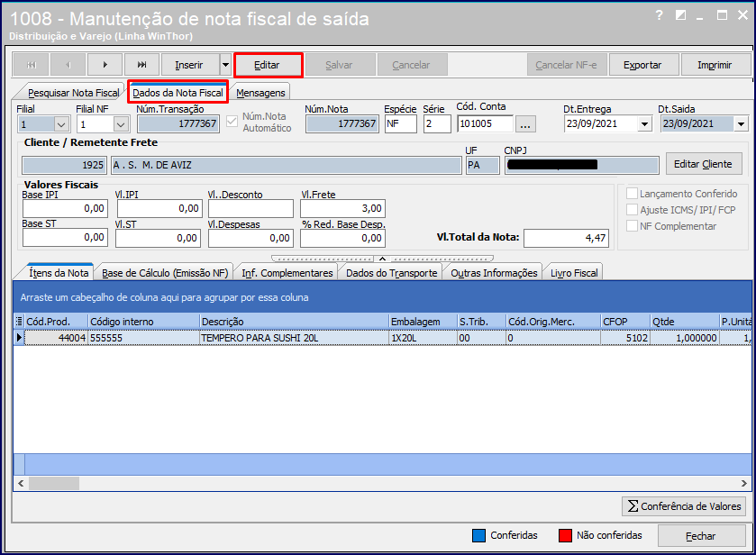Click the Vl.Despesas input field
The height and width of the screenshot is (555, 756).
coord(250,238)
